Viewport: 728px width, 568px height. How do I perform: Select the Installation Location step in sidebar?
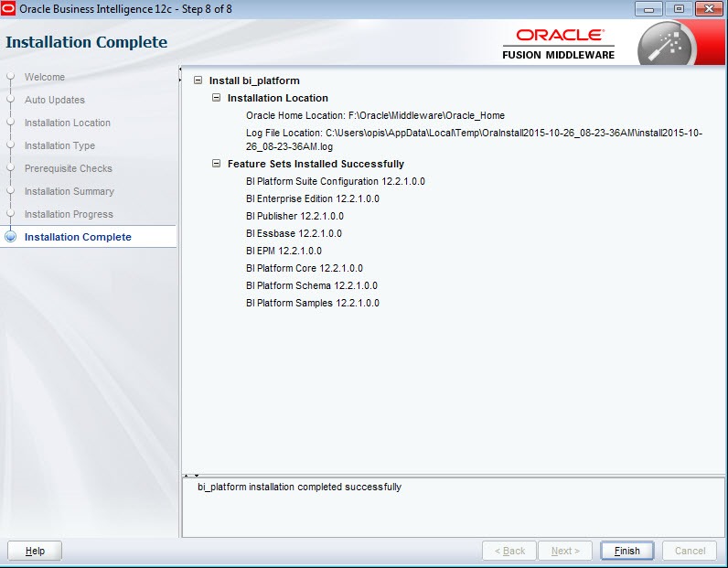point(68,123)
